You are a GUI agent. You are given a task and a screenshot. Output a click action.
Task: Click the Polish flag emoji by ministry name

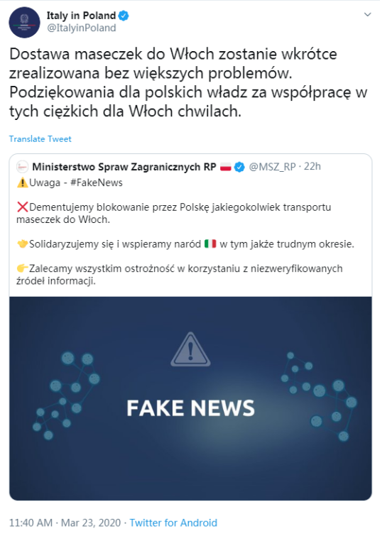(x=226, y=167)
